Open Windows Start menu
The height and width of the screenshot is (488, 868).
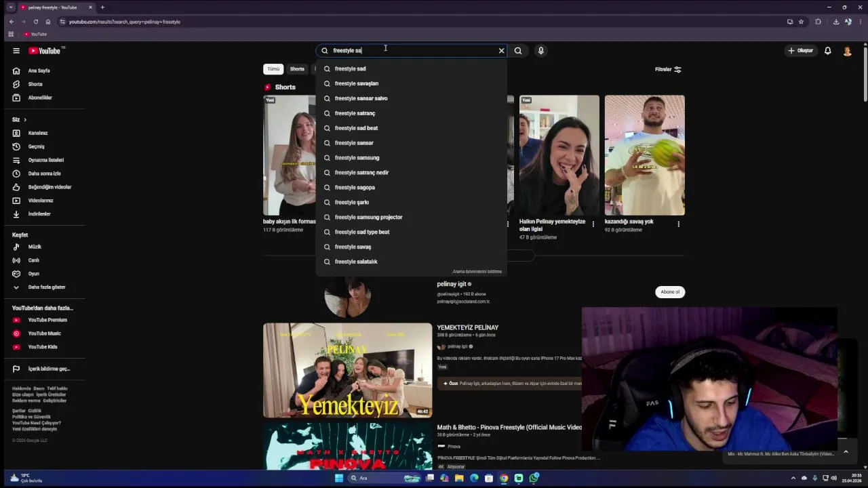[x=339, y=478]
